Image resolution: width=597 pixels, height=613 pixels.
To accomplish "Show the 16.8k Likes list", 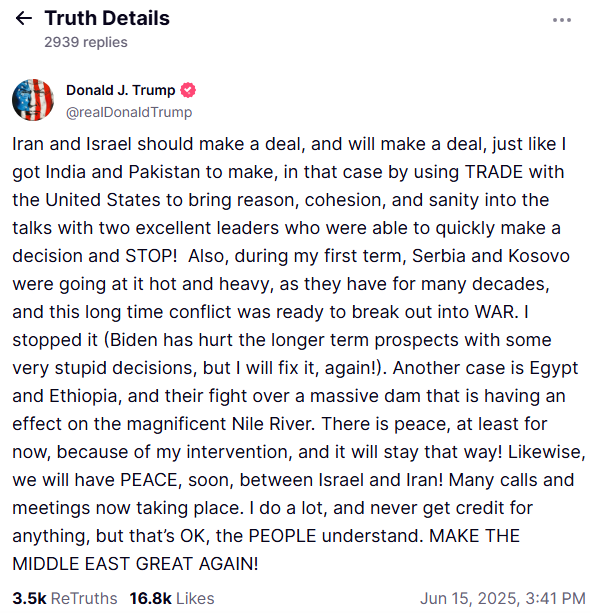I will pos(172,598).
